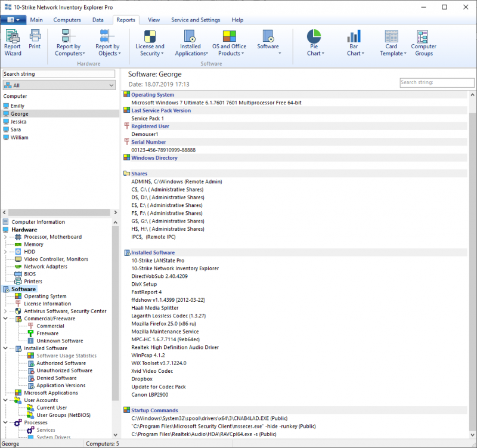The height and width of the screenshot is (448, 477).
Task: Open the Bar Chart report
Action: click(354, 43)
